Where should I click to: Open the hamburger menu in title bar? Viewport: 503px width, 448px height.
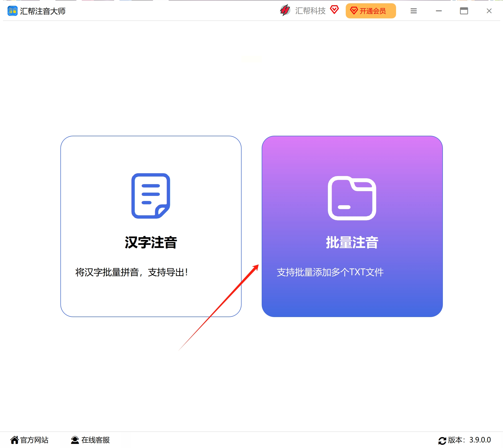(x=414, y=11)
